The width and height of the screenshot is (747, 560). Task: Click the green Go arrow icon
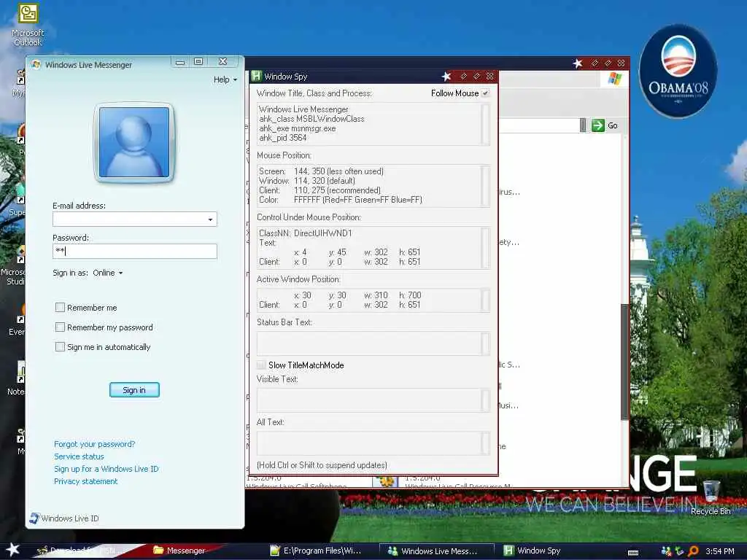point(597,125)
